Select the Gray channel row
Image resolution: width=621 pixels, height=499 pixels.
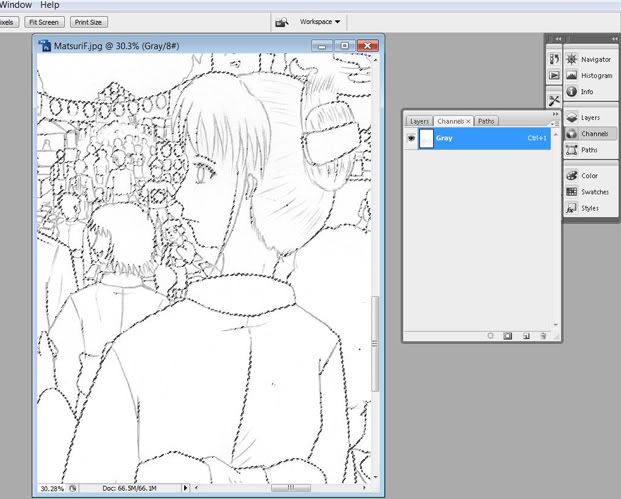pos(477,139)
